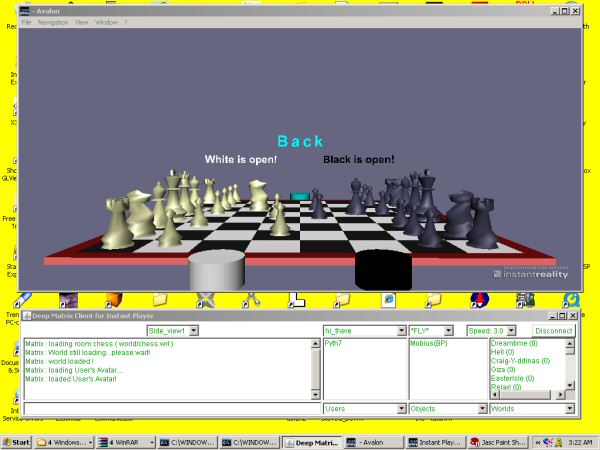Click the cyan Back text in scene

(x=300, y=141)
